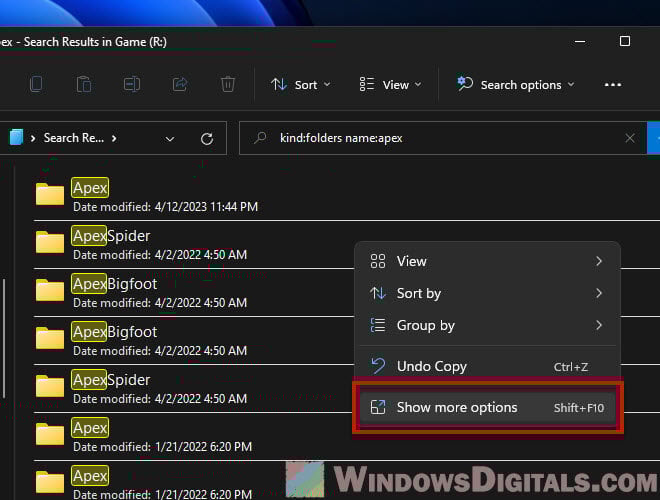Click the left navigation pane scrollbar
Screen dimensions: 660x500
pyautogui.click(x=4, y=338)
